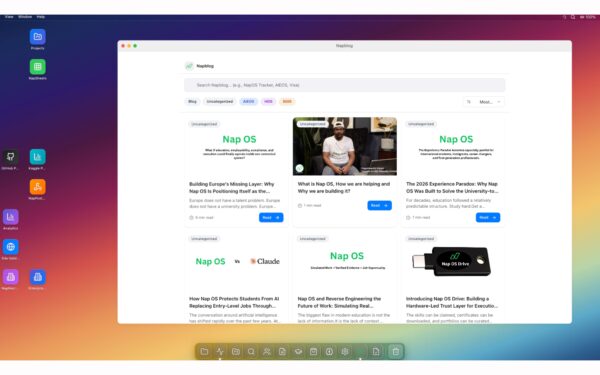Click the Europe's Missing Layer Nap OS thumbnail
Image resolution: width=600 pixels, height=375 pixels.
coord(236,146)
